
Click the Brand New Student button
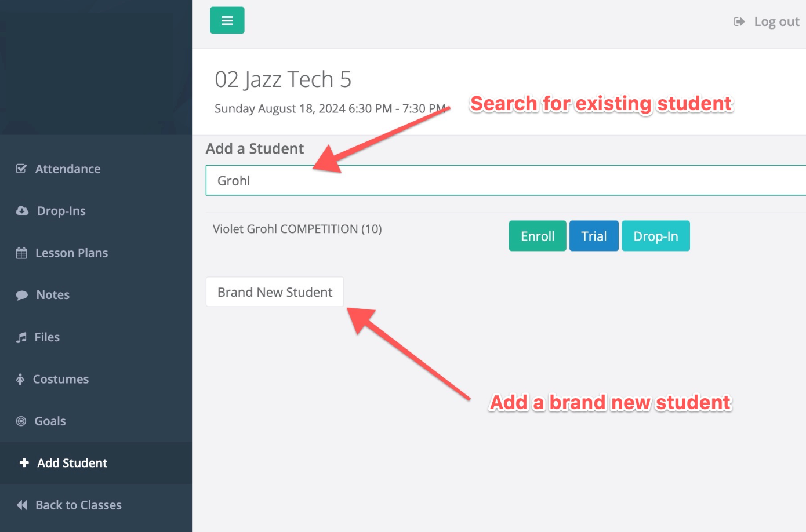point(275,292)
